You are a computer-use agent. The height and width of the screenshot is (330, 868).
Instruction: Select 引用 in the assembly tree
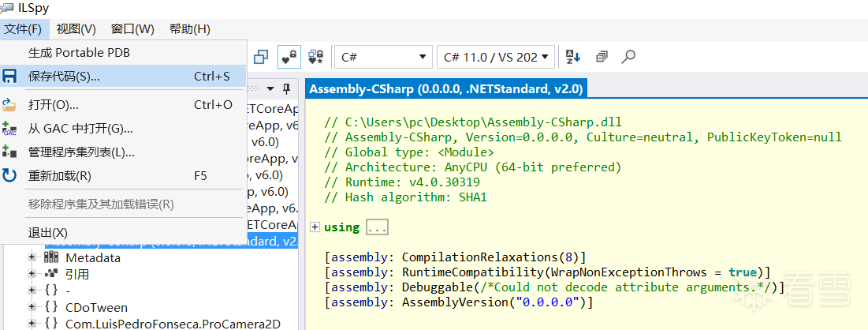tap(77, 274)
